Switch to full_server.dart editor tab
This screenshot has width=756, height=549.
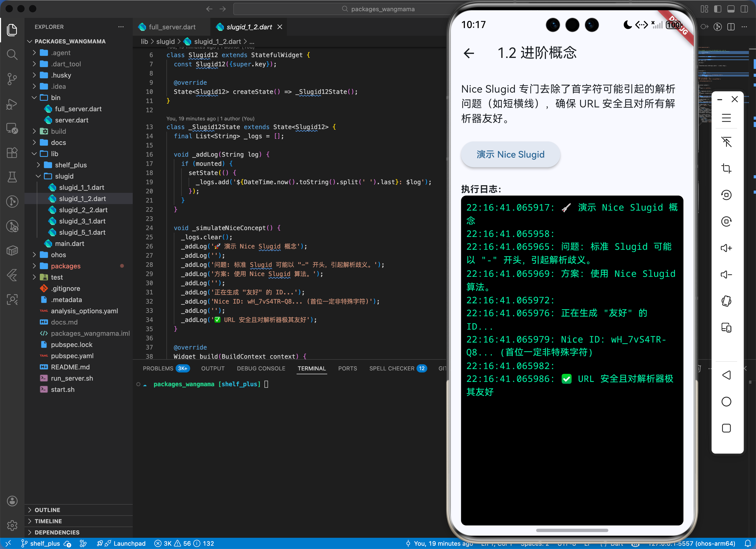172,27
